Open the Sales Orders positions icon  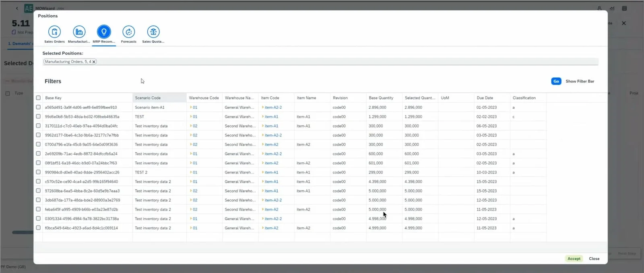(54, 32)
